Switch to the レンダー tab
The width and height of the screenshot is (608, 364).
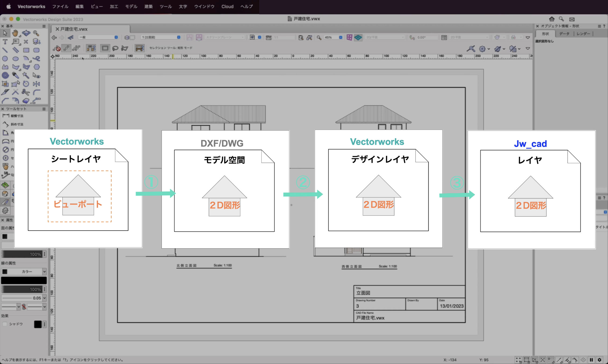583,34
